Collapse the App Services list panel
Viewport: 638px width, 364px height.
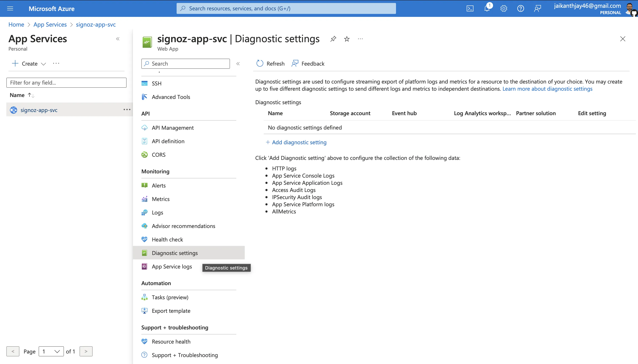click(118, 39)
